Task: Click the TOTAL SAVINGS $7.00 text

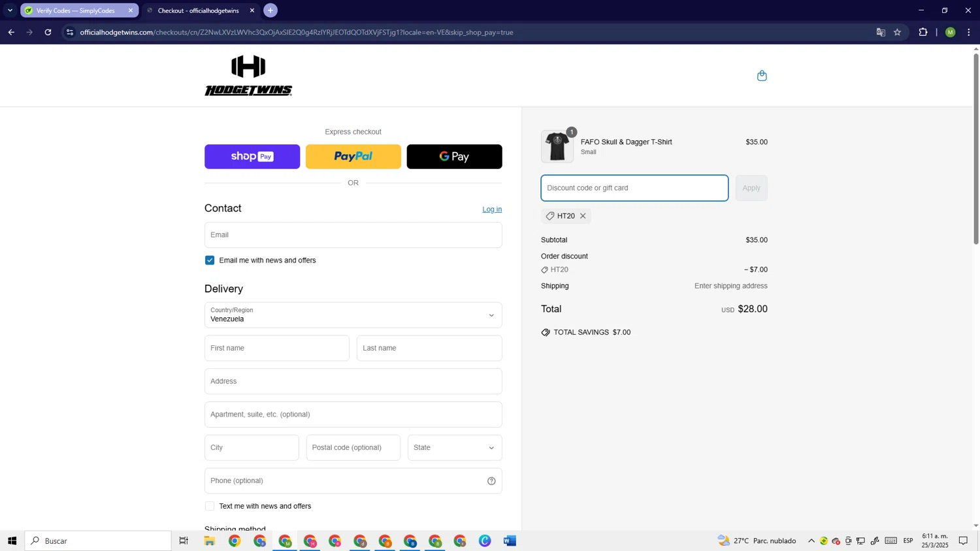Action: [x=592, y=332]
